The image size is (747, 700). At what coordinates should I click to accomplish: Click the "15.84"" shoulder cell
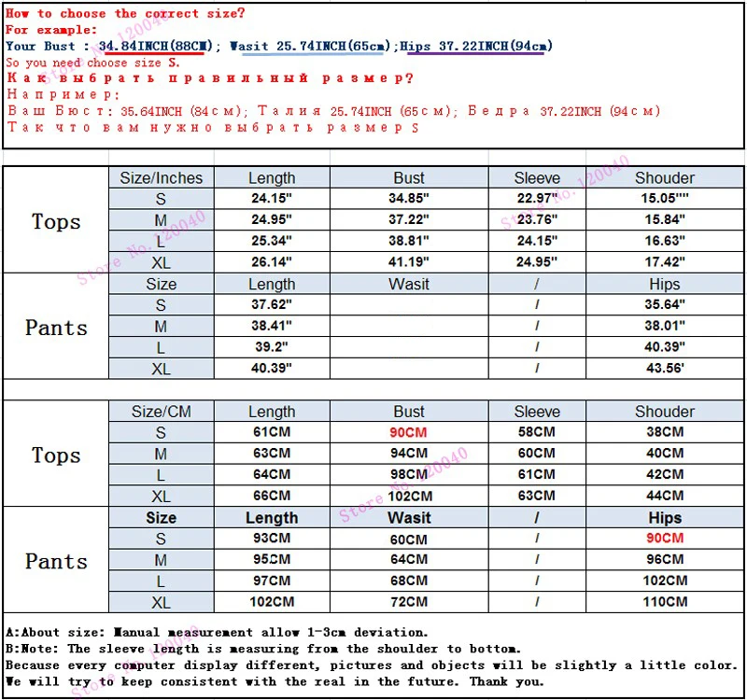[x=665, y=219]
